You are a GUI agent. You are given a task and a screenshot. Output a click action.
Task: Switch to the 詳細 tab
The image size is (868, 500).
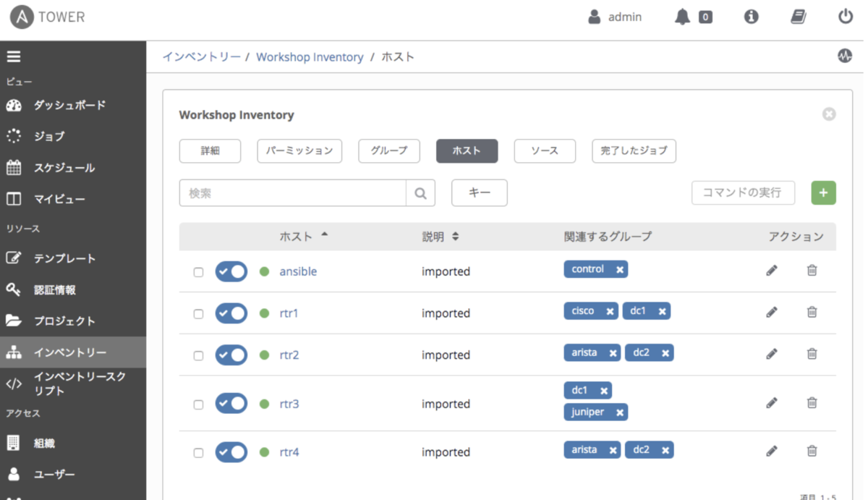point(210,151)
